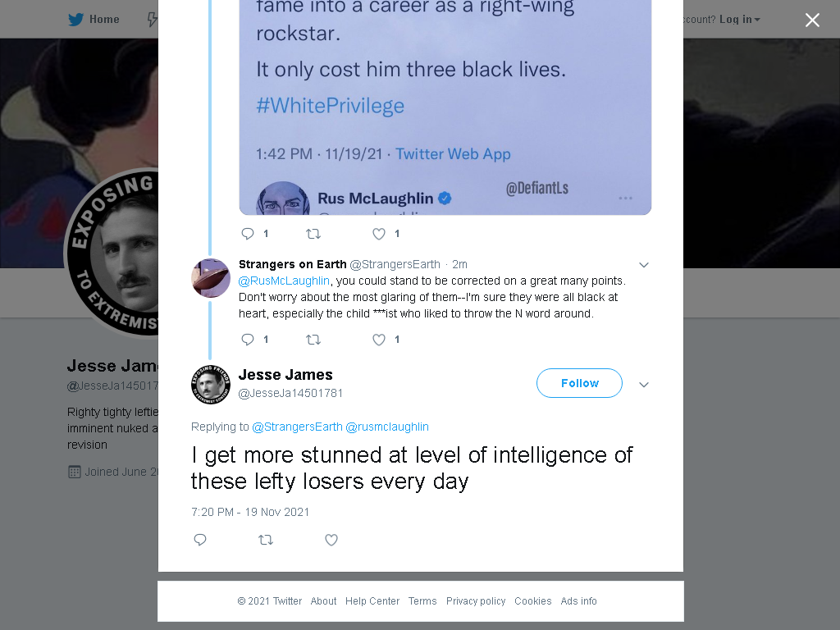Open the Help Center footer link
Viewport: 840px width, 630px height.
tap(372, 601)
